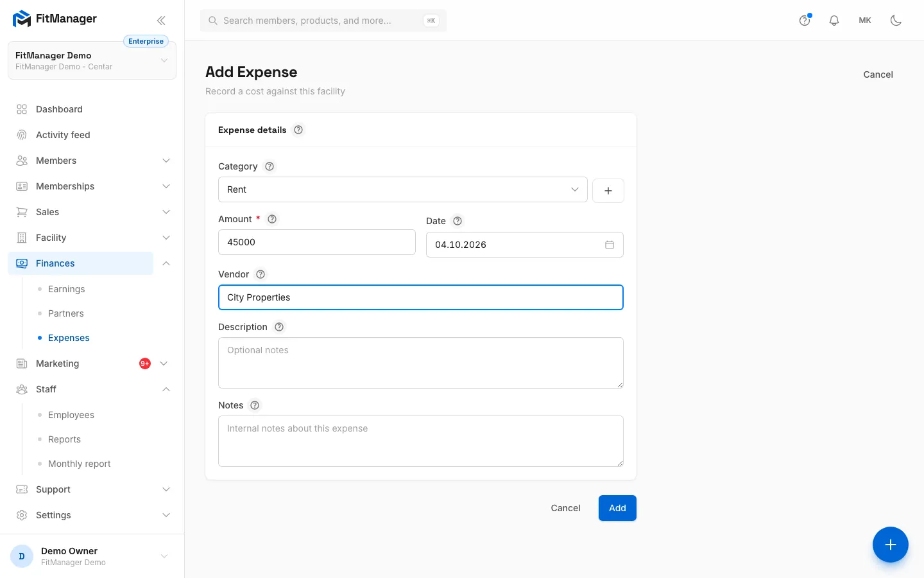Open Partners under Finances
The image size is (924, 578).
click(65, 313)
